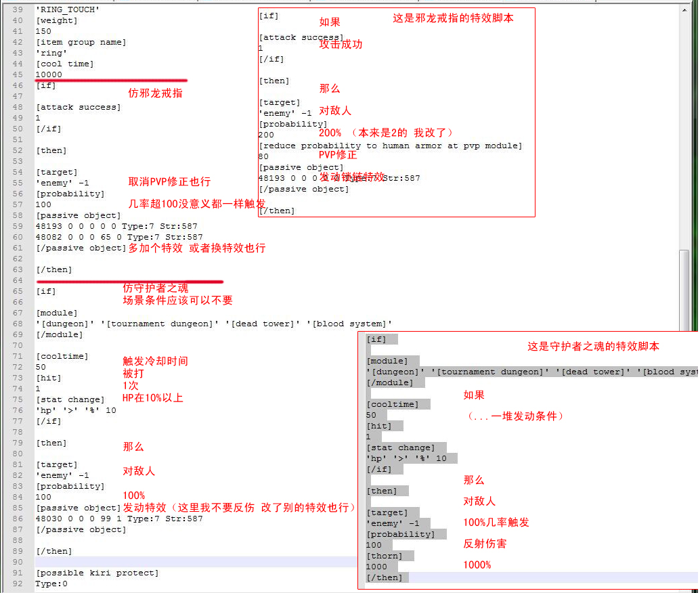Click the [reduce probability to human armor] line

pyautogui.click(x=390, y=146)
